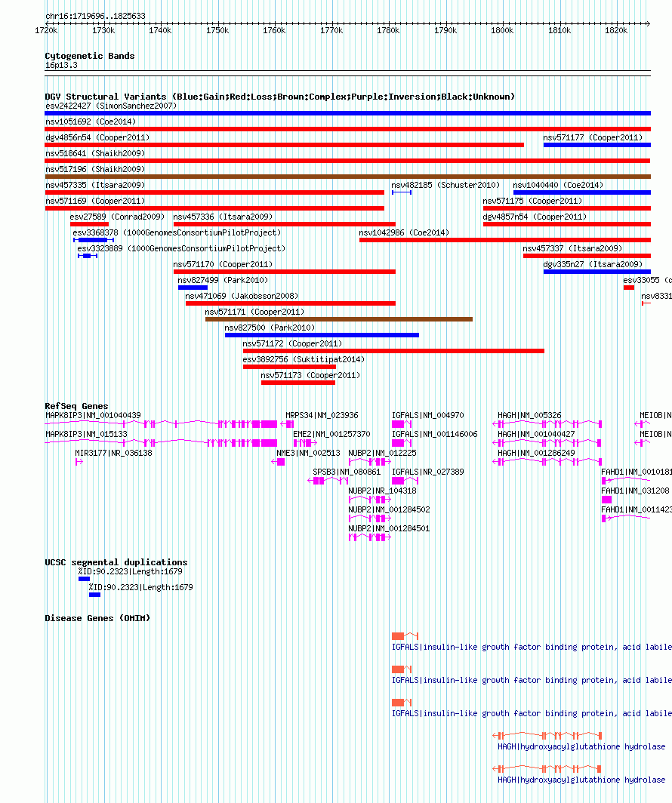Open the esv27589 (Conrad2009) loss feature

90,224
